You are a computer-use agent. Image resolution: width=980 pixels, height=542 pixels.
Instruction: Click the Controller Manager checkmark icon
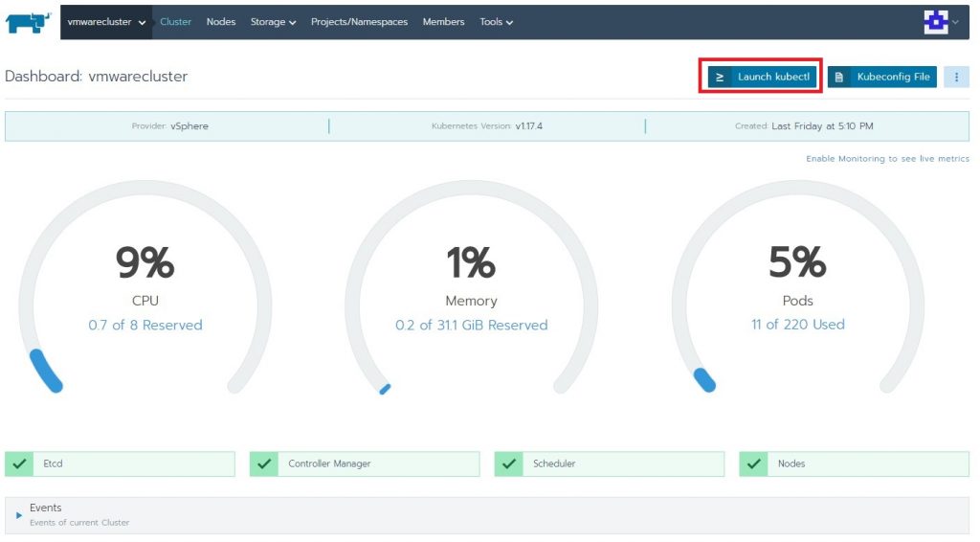tap(264, 463)
